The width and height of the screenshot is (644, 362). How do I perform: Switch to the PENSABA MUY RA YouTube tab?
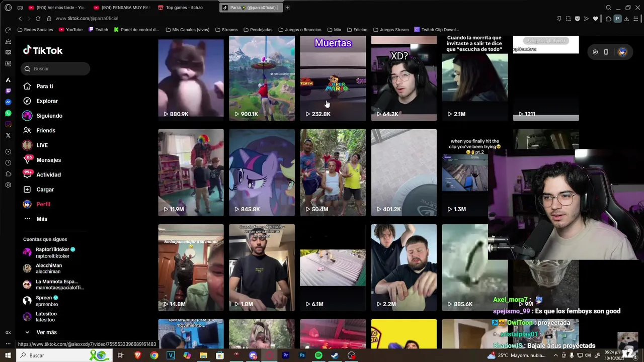(x=122, y=8)
